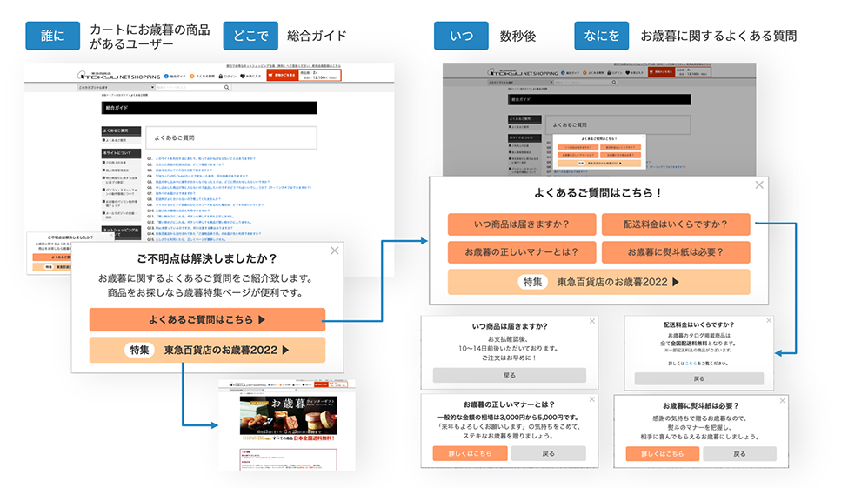
Task: Close the お歳暮に熨斗紙は必要 answer card
Action: 782,400
